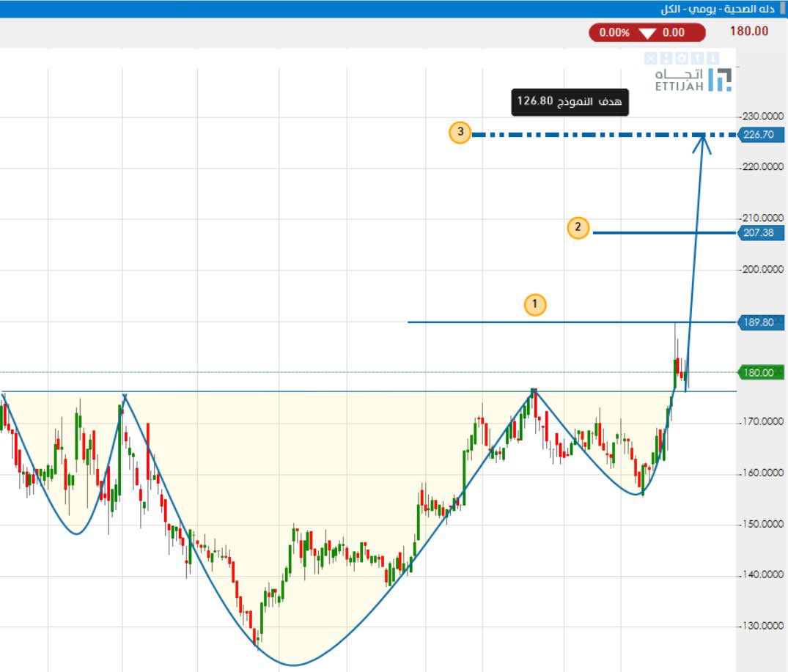
Task: Select the solid 207.38 target line
Action: pyautogui.click(x=664, y=232)
